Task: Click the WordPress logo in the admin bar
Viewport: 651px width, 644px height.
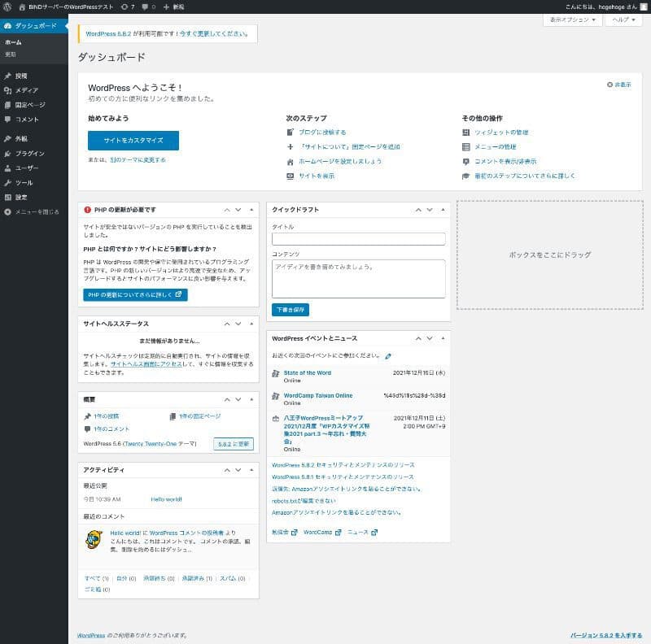Action: (7, 6)
